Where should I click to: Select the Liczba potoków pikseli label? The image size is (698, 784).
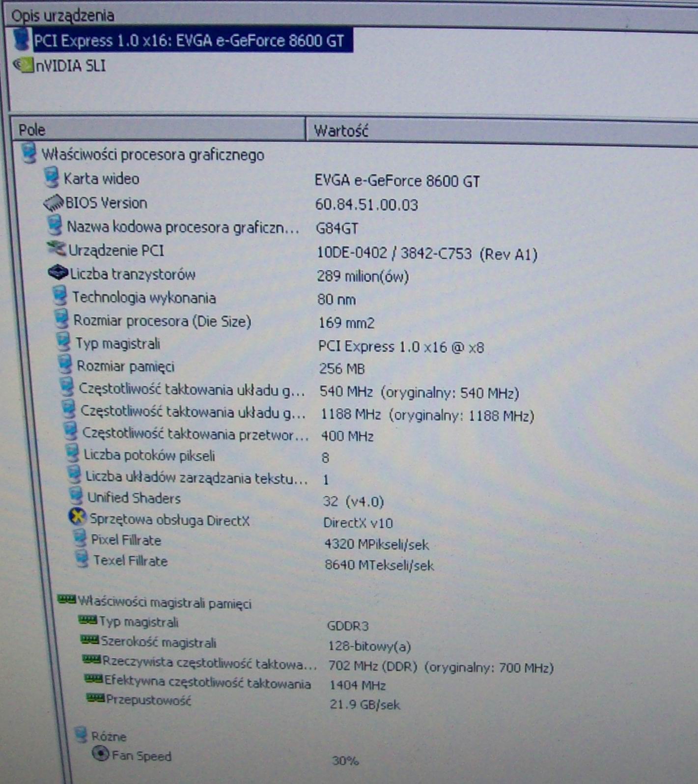[x=149, y=455]
